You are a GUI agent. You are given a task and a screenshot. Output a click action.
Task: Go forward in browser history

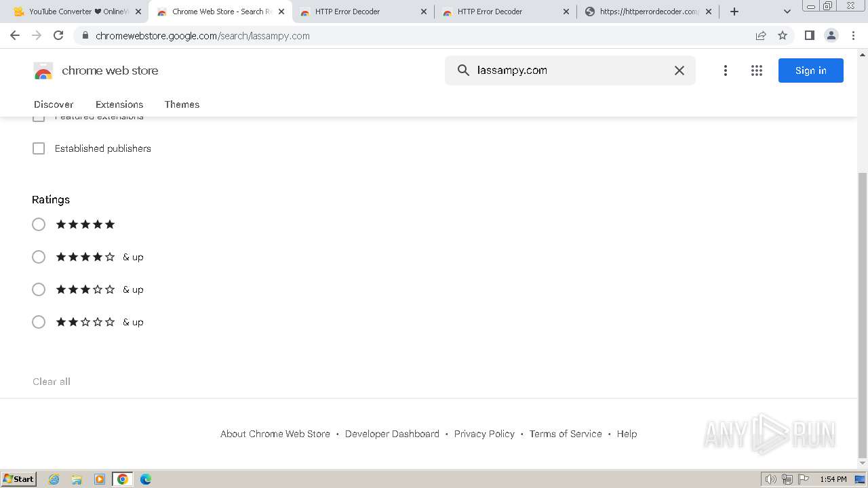[x=37, y=35]
